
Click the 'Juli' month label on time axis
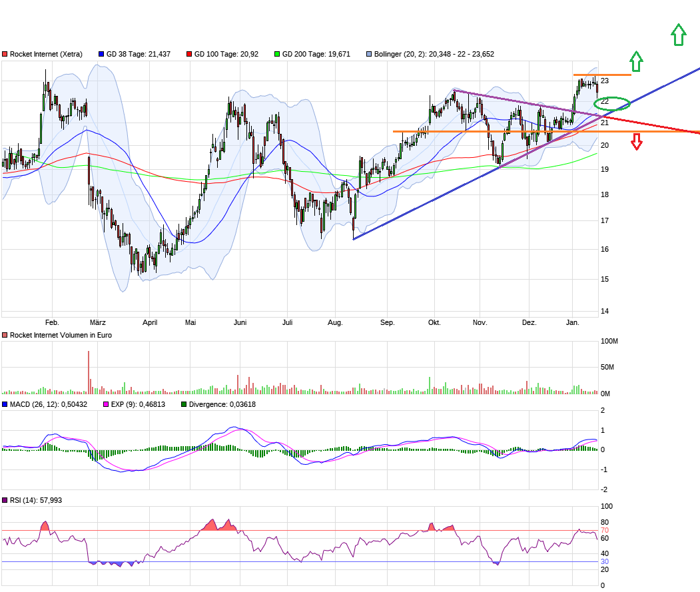point(288,322)
